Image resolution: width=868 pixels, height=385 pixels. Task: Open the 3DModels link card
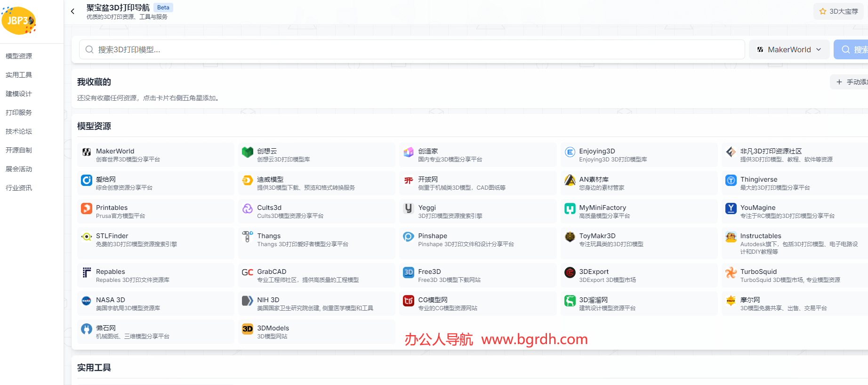click(x=317, y=332)
